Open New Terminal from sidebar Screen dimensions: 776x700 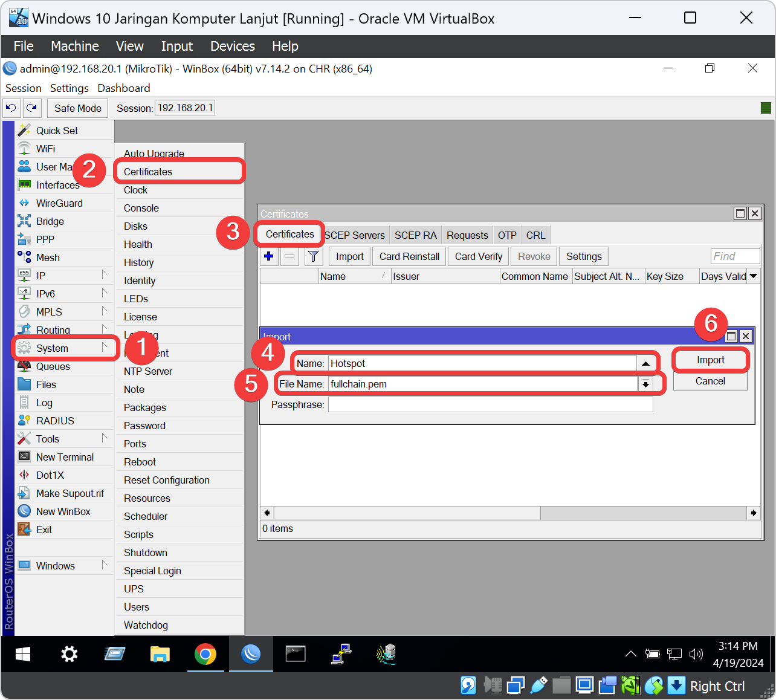pyautogui.click(x=65, y=457)
